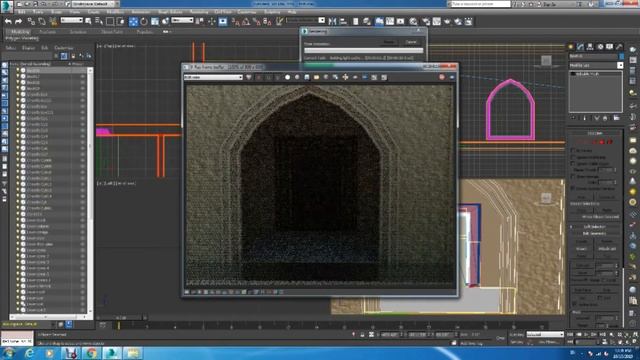Image resolution: width=640 pixels, height=360 pixels.
Task: Click the Mirror tool icon
Action: 332,21
